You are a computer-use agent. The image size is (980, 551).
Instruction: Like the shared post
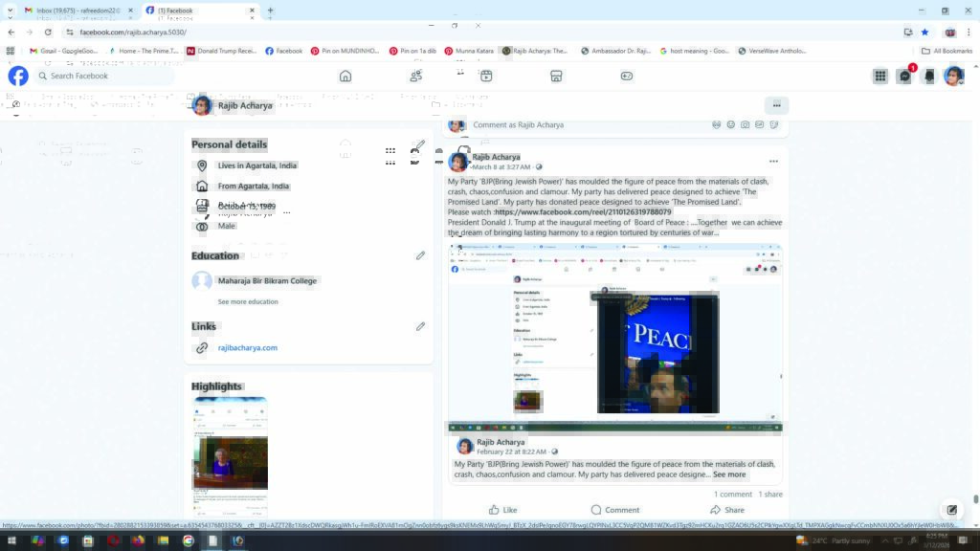tap(502, 510)
